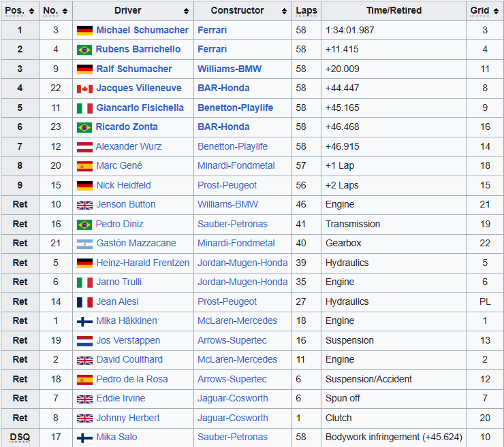Click Suspension/Accident retirement reason
Screen dimensions: 504x447
tap(368, 380)
